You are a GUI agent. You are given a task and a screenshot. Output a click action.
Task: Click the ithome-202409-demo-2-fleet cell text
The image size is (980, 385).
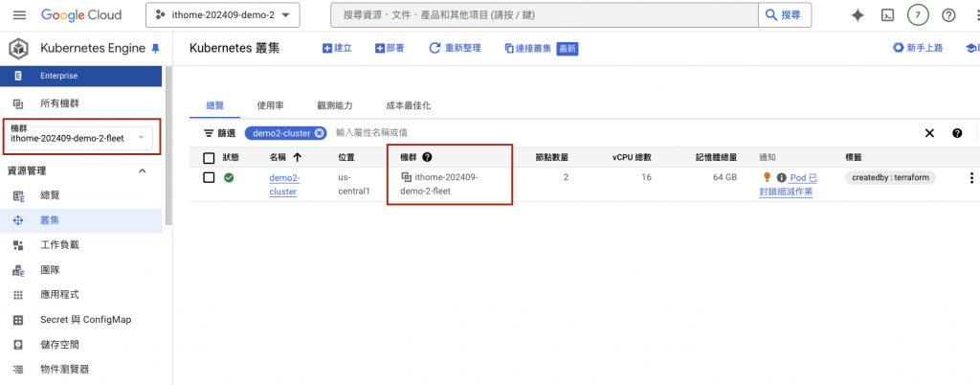(x=439, y=185)
